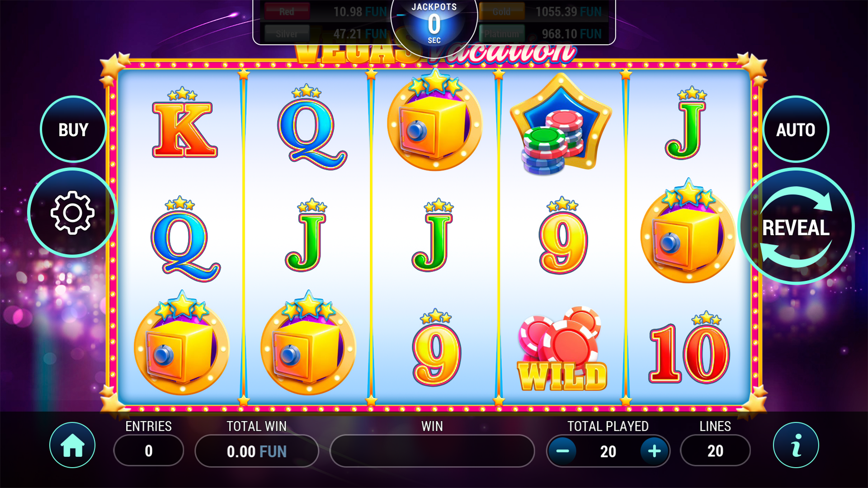Screen dimensions: 868x488
Task: Decrease total played with minus
Action: (x=562, y=451)
